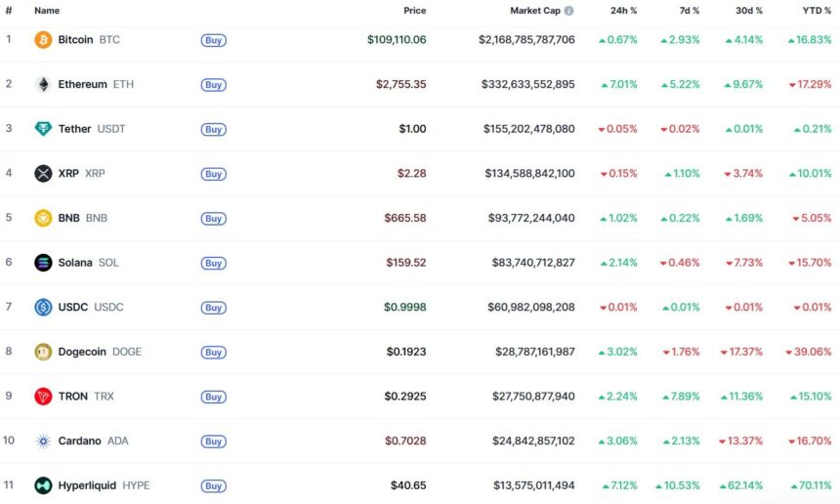Sort the table by Price column
This screenshot has height=504, width=840.
[415, 11]
